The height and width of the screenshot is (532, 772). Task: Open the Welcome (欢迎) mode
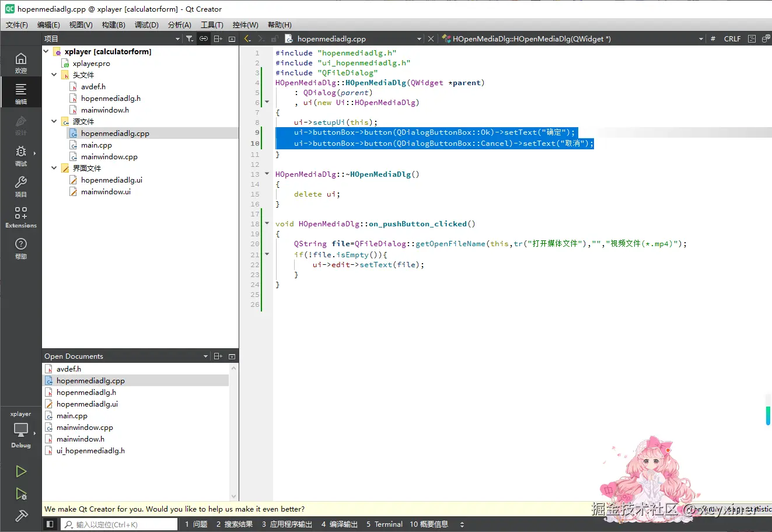pos(20,62)
